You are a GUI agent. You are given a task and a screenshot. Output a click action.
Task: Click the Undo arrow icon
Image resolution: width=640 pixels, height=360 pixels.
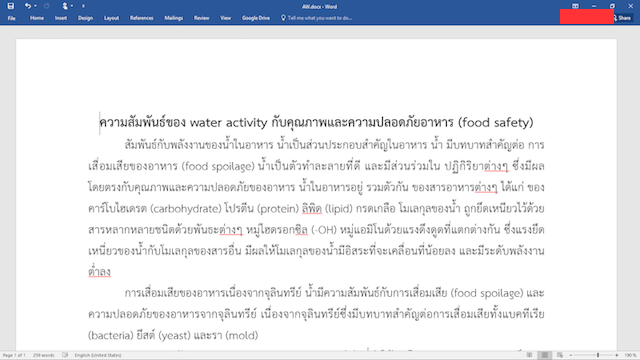pyautogui.click(x=27, y=6)
